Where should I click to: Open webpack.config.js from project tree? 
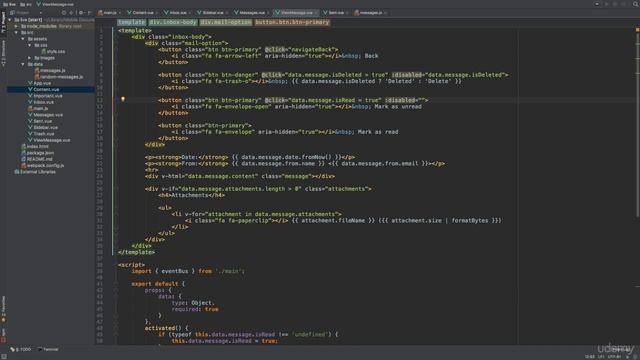[42, 166]
